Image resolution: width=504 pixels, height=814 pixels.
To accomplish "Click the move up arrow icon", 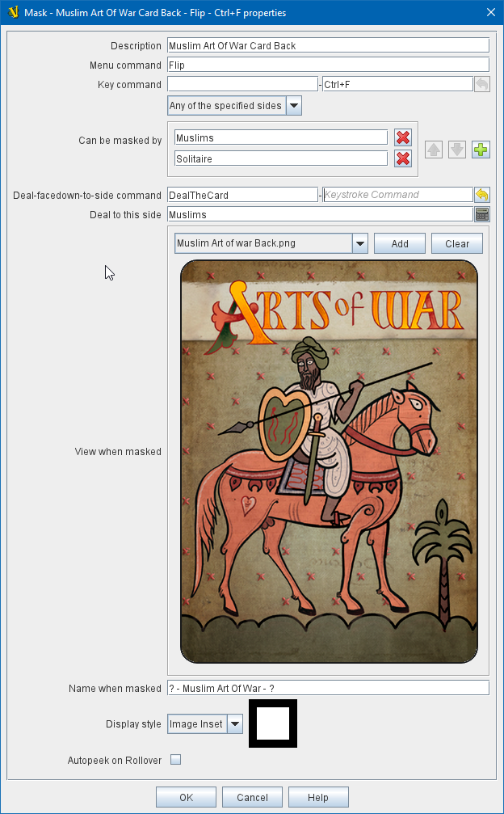I will [434, 149].
